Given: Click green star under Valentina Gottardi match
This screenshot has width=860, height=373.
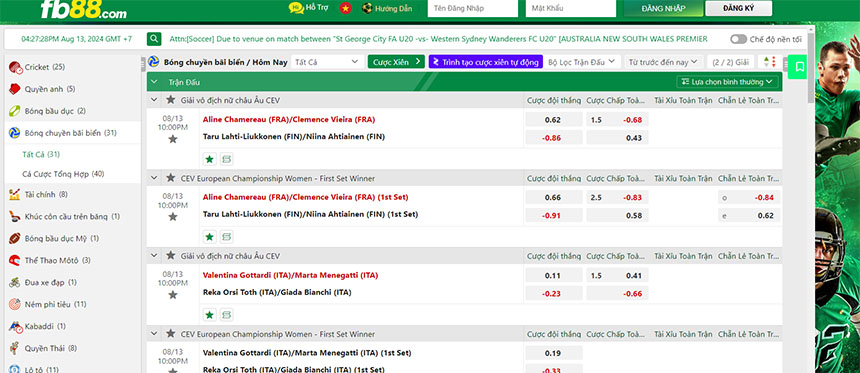Looking at the screenshot, I should click(209, 315).
